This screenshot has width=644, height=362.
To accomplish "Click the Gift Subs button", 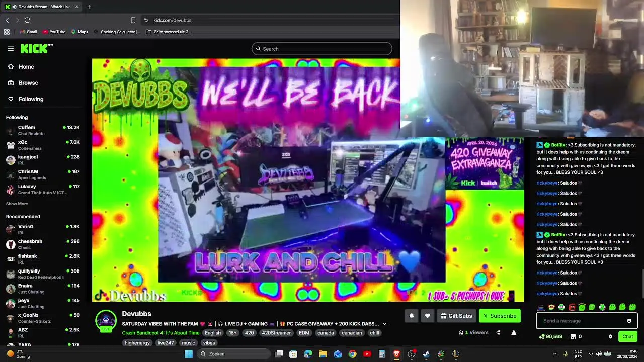I will tap(456, 316).
